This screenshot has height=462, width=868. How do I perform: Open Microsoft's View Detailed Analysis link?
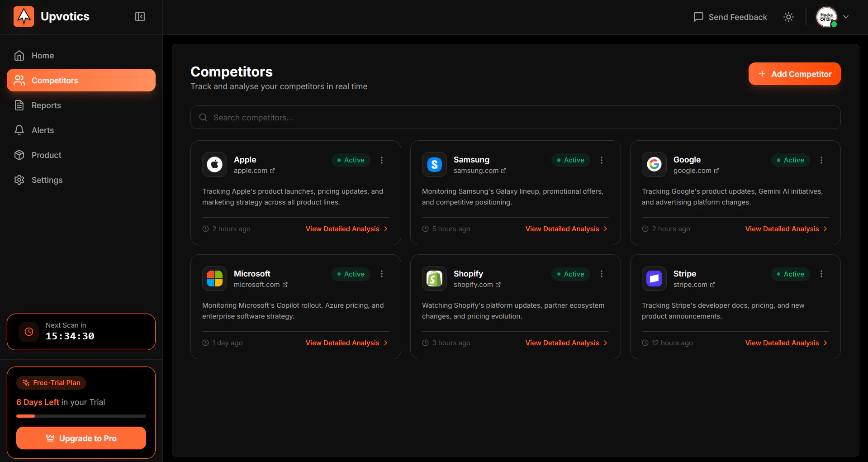[x=342, y=343]
